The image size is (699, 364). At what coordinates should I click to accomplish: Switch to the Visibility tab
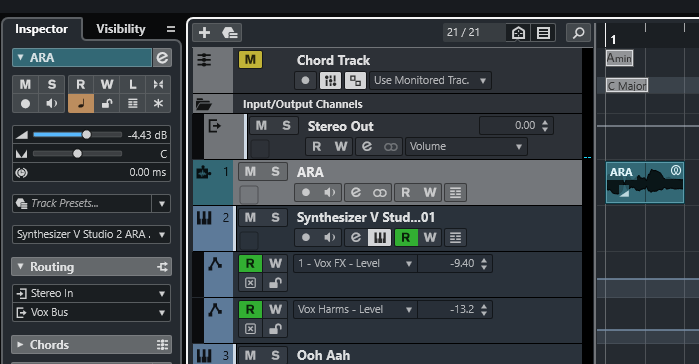(x=121, y=29)
